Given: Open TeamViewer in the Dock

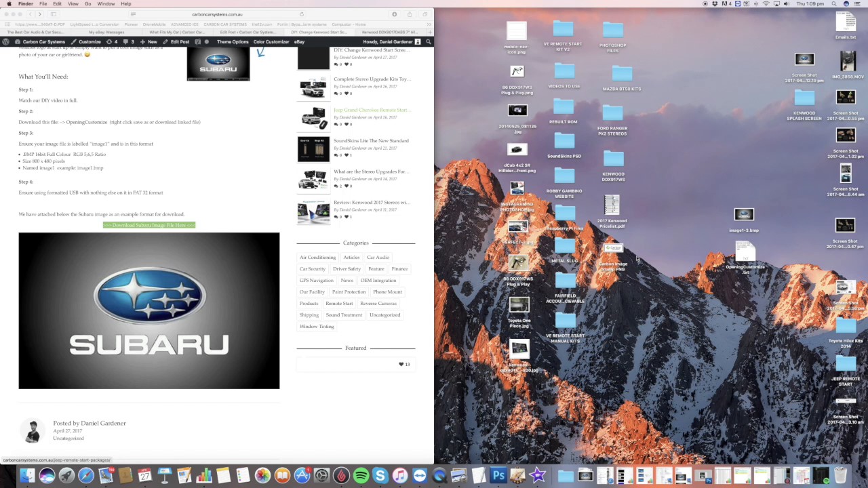Looking at the screenshot, I should (420, 476).
